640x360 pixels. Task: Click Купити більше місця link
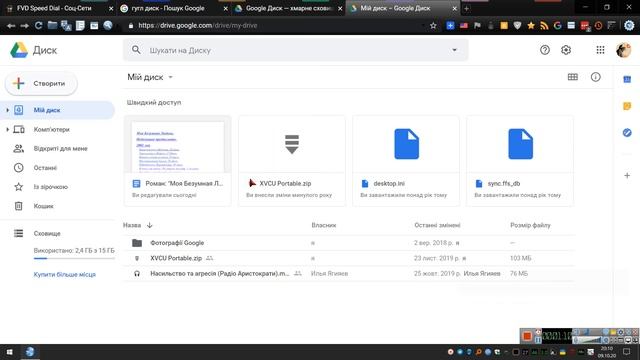click(64, 275)
